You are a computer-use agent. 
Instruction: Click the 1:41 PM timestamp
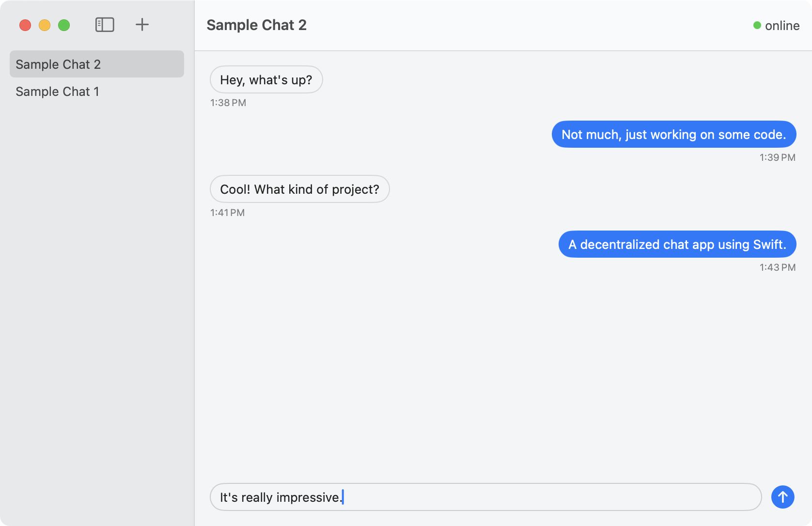tap(227, 213)
